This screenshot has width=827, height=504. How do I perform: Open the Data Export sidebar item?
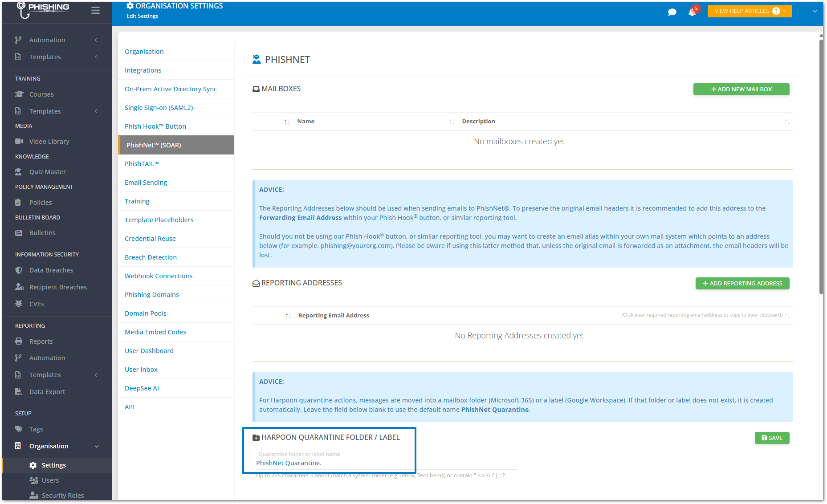(57, 392)
